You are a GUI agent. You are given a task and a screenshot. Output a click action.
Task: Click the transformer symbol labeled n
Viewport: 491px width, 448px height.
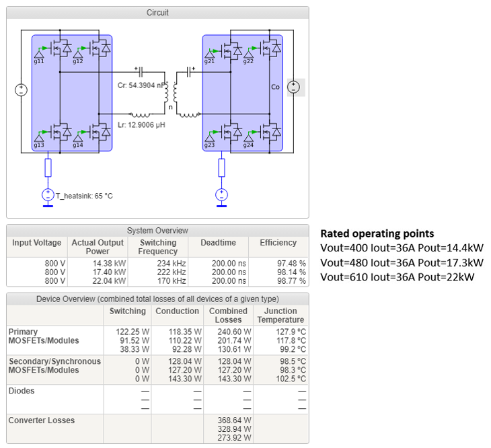pos(170,93)
